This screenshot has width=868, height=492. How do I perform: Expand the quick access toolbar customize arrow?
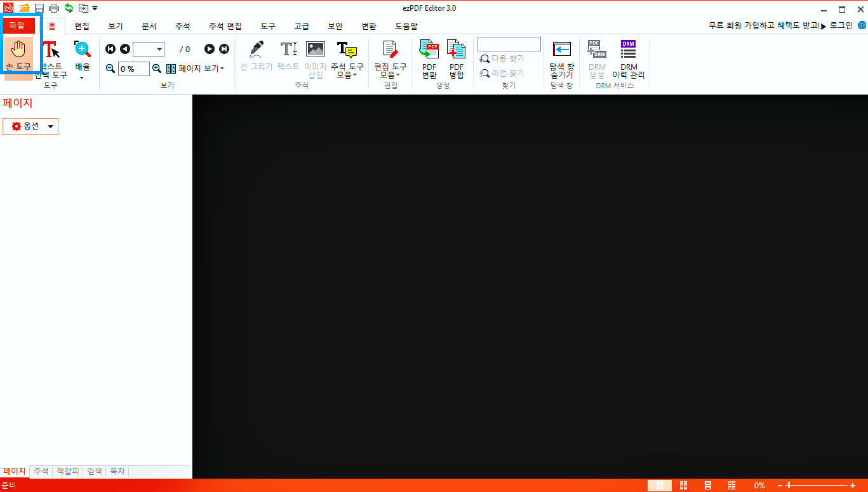pos(95,8)
